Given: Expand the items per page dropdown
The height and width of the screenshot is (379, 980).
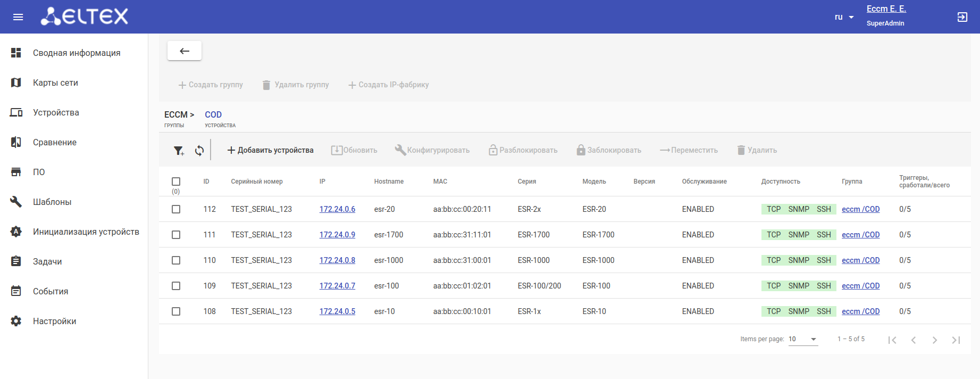Looking at the screenshot, I should tap(802, 339).
